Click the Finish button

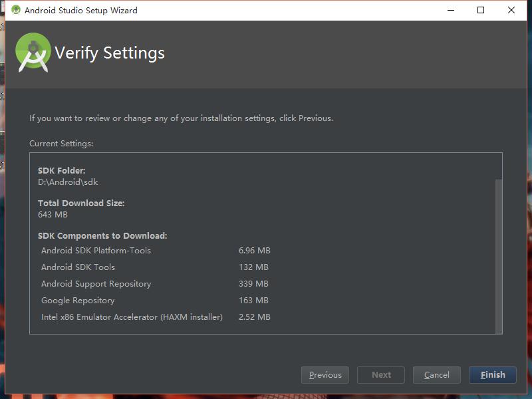click(x=492, y=375)
